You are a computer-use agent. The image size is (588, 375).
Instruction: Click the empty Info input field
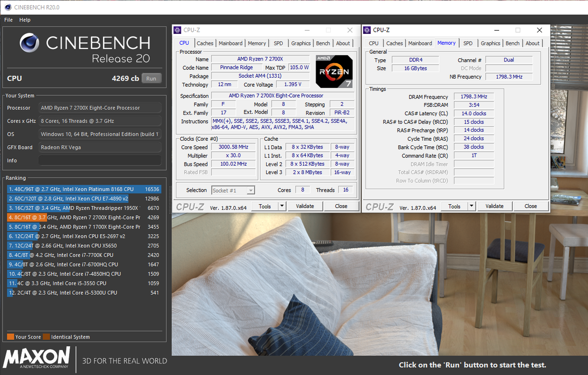click(100, 160)
